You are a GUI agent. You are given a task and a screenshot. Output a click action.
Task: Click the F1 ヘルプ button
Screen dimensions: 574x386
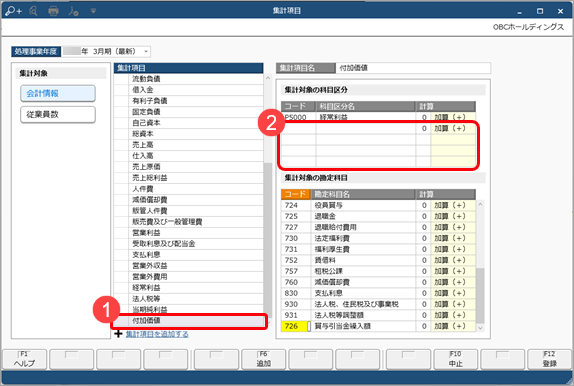tap(25, 360)
